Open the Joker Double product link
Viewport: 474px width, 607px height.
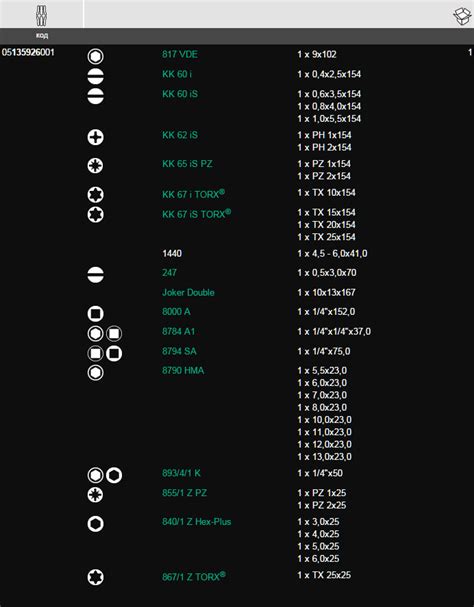coord(188,292)
